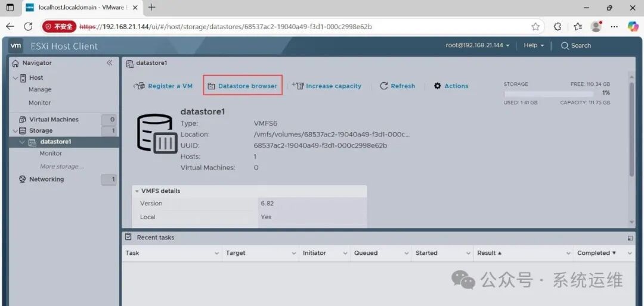Select Monitor under Host
The height and width of the screenshot is (306, 644).
(x=40, y=103)
